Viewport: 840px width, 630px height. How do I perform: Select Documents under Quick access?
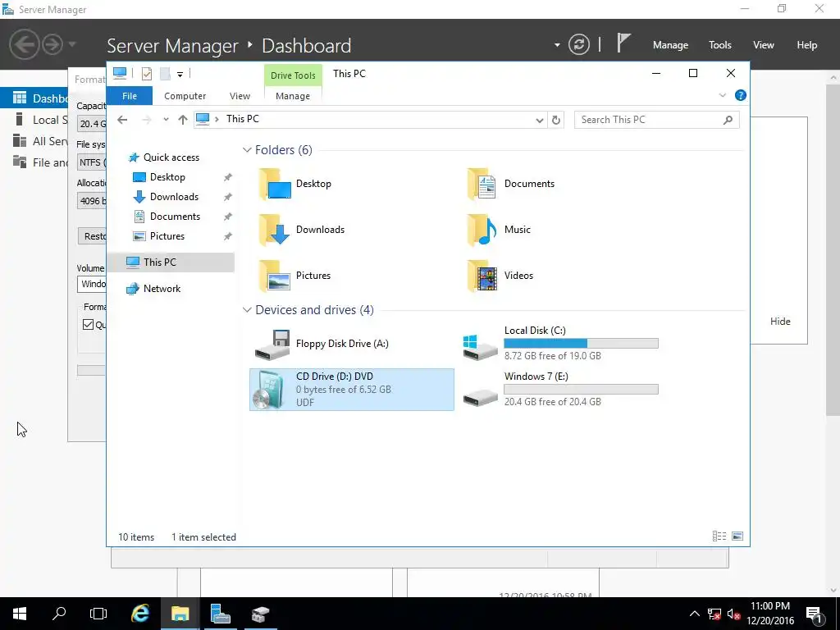point(175,217)
